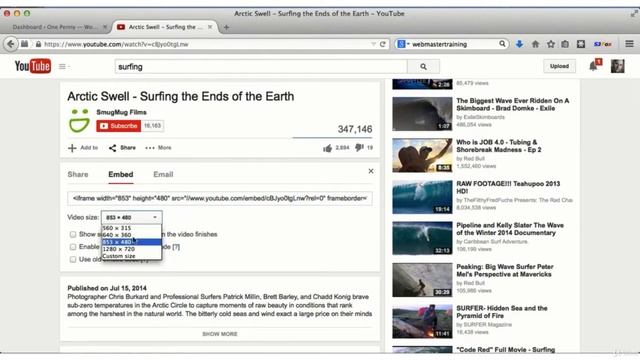Choose 560 × 315 video size

click(x=131, y=228)
